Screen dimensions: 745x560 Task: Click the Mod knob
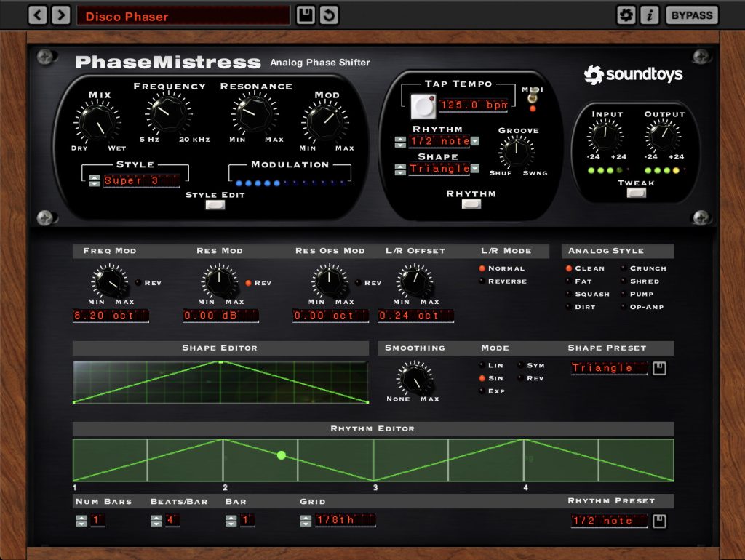(x=325, y=121)
